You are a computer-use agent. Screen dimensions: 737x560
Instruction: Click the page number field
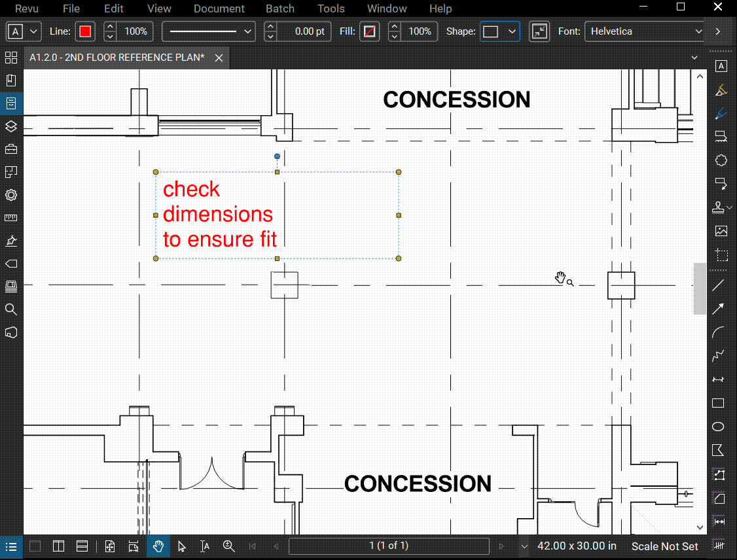389,546
